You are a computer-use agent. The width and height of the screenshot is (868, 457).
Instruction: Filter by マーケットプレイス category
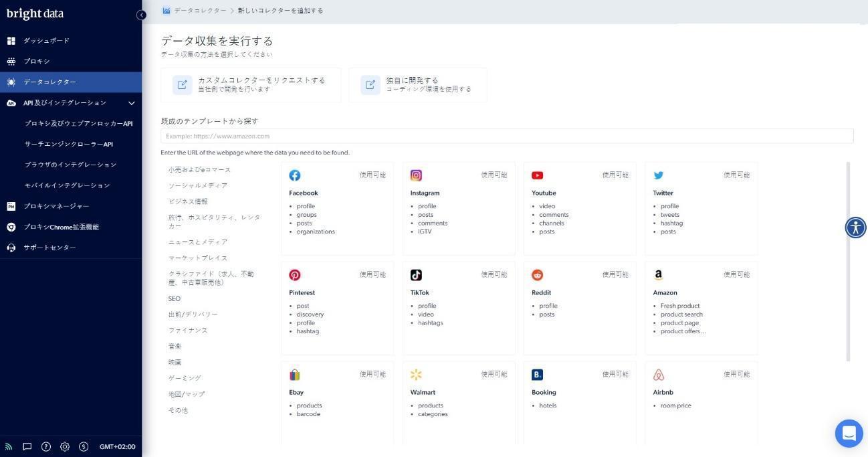click(x=198, y=258)
